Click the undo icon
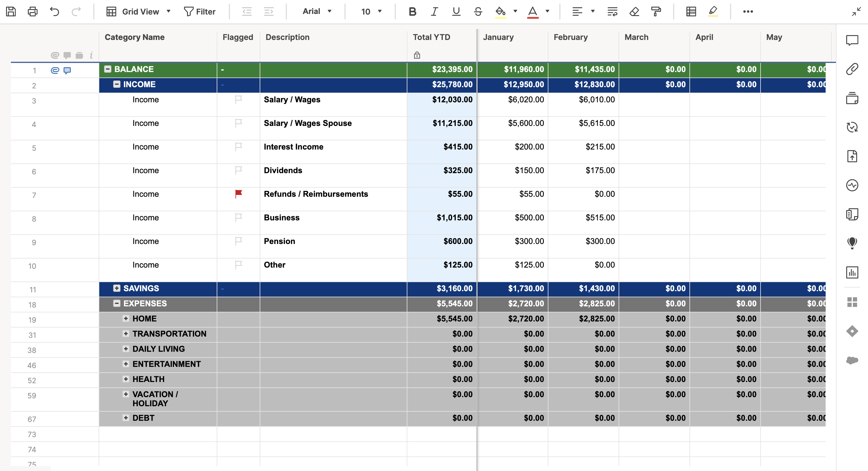This screenshot has width=868, height=471. (53, 11)
